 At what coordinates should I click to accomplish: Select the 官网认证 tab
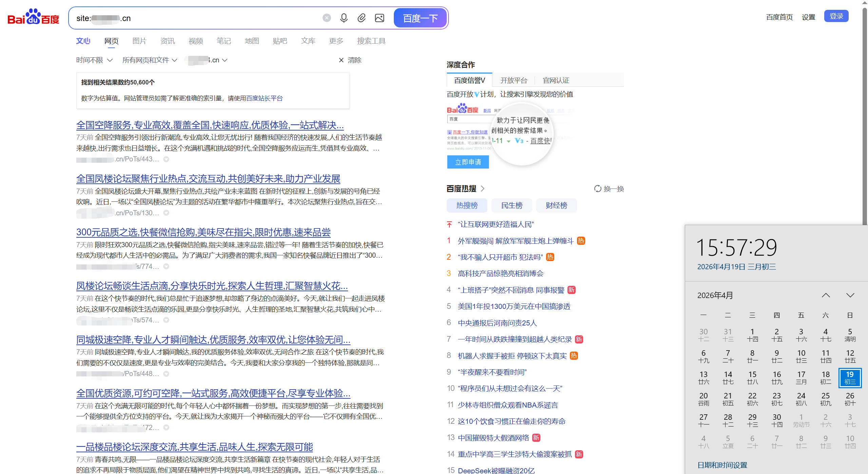[x=556, y=80]
